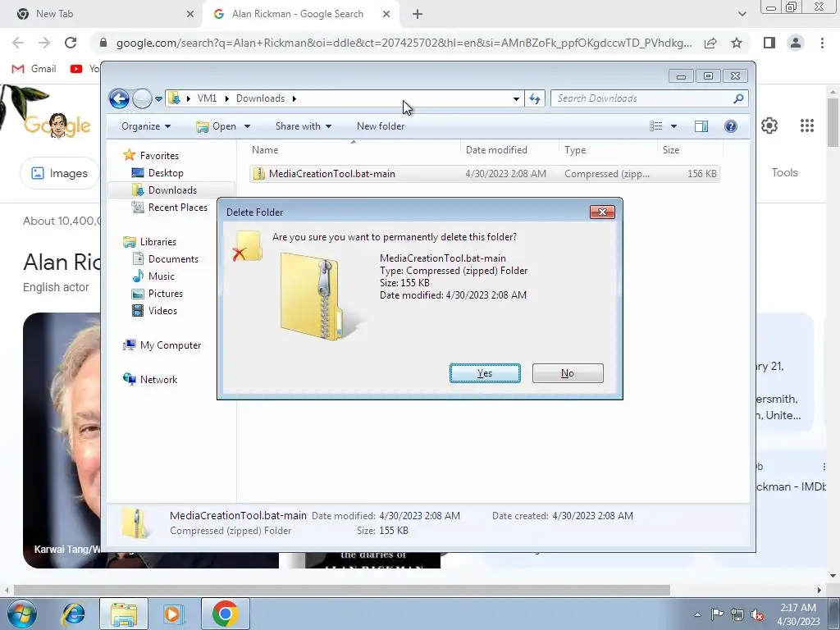
Task: Toggle Chrome side panel
Action: tap(769, 43)
